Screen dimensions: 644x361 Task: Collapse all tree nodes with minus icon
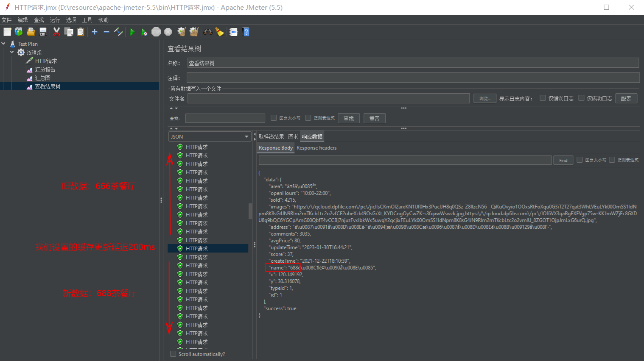(x=106, y=32)
